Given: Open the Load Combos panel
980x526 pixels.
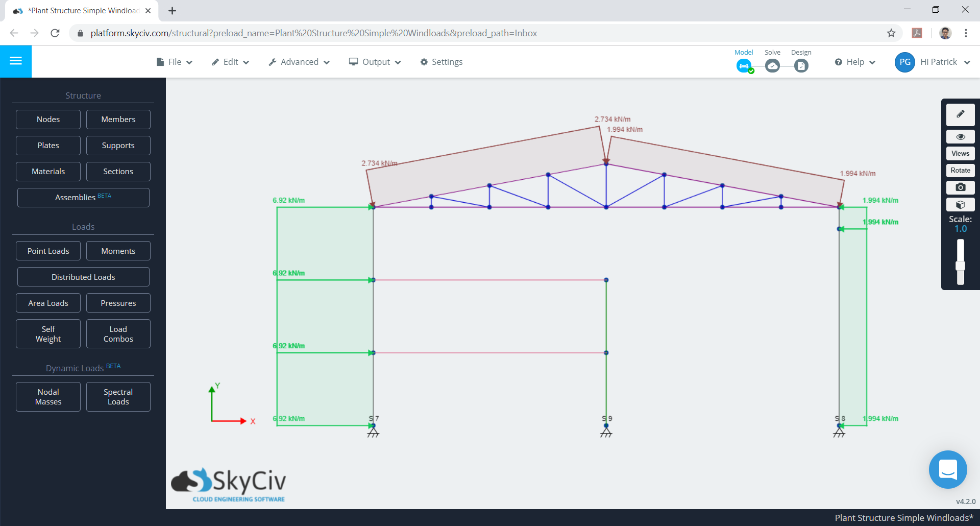Looking at the screenshot, I should (x=118, y=334).
